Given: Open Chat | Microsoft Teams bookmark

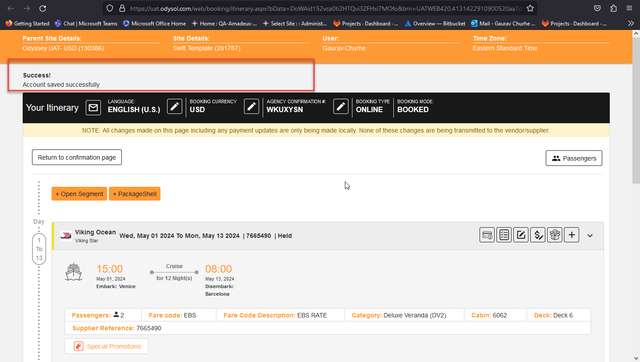Looking at the screenshot, I should (x=86, y=23).
